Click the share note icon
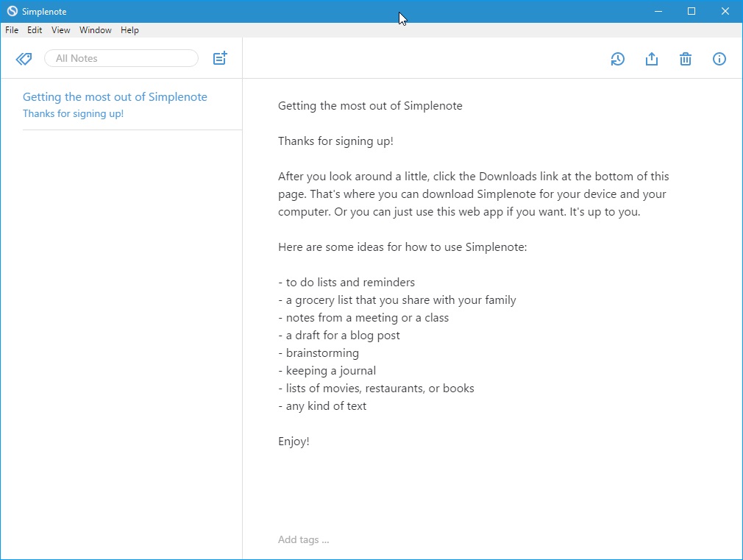Viewport: 743px width, 560px height. [652, 60]
